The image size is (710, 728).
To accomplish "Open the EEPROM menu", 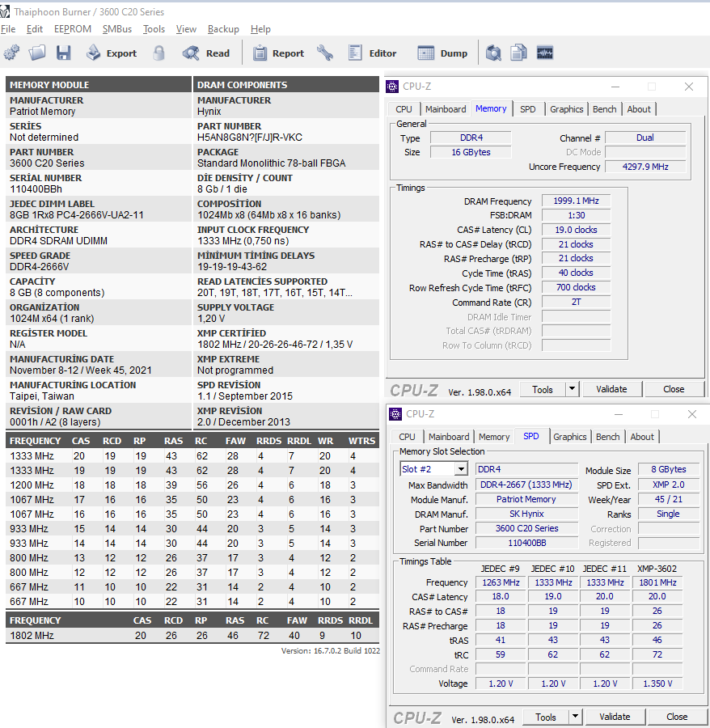I will 72,29.
